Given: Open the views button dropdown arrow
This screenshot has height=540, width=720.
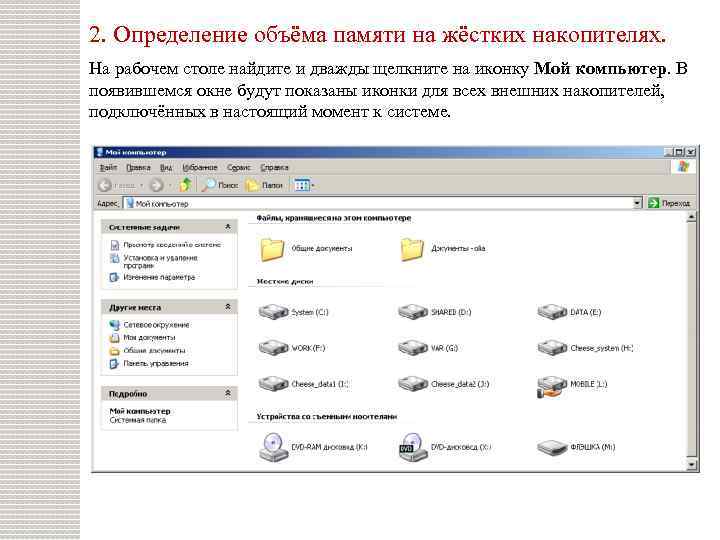Looking at the screenshot, I should click(313, 186).
